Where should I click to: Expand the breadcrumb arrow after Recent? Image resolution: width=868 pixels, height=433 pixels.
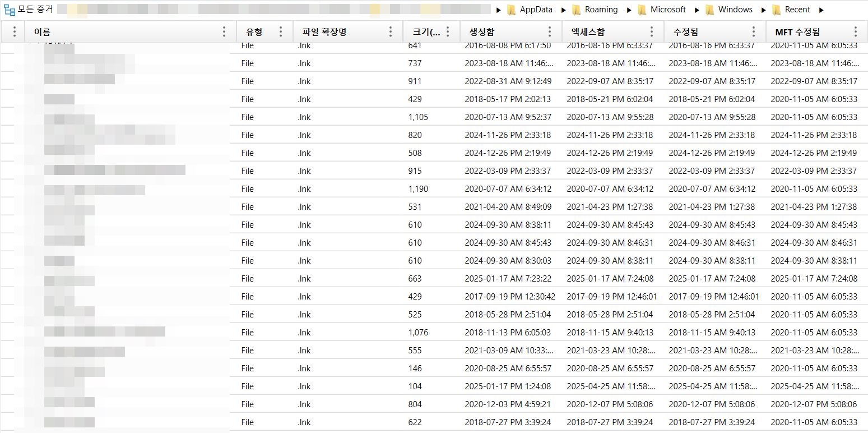[821, 10]
